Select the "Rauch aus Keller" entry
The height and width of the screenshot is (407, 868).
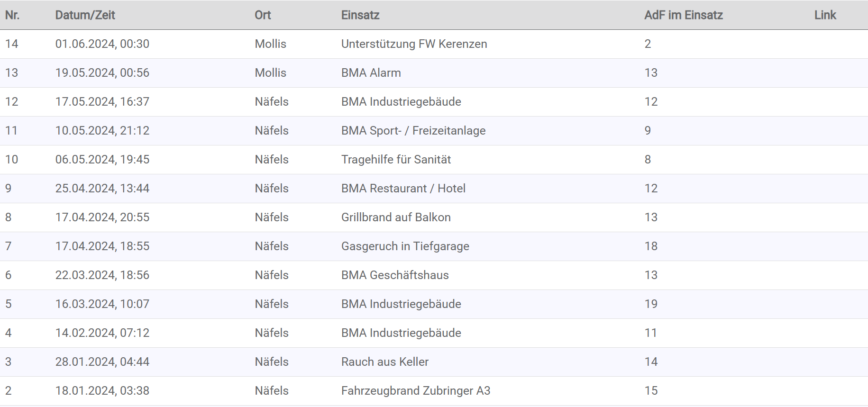384,362
